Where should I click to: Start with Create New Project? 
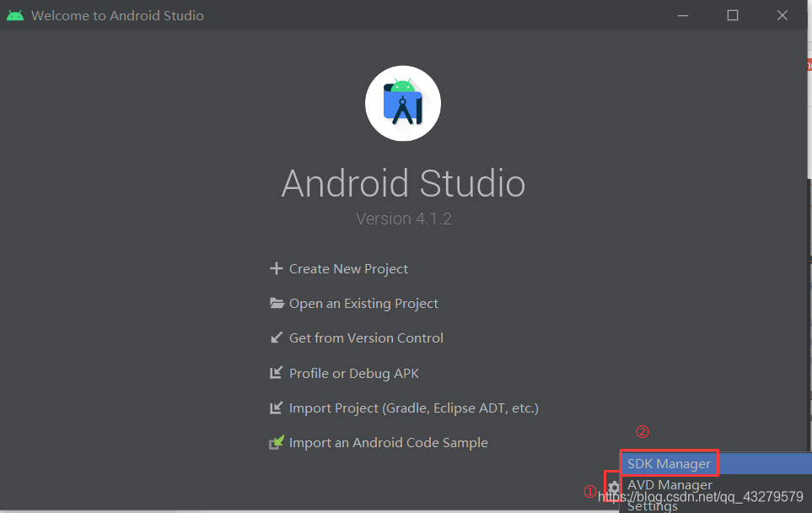click(x=348, y=269)
